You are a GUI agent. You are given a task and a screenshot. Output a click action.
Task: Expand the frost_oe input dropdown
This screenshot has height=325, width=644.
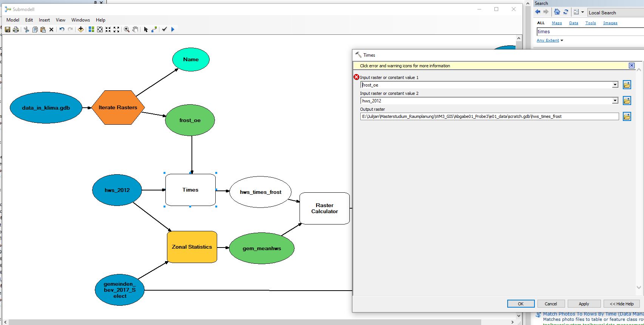pyautogui.click(x=615, y=85)
